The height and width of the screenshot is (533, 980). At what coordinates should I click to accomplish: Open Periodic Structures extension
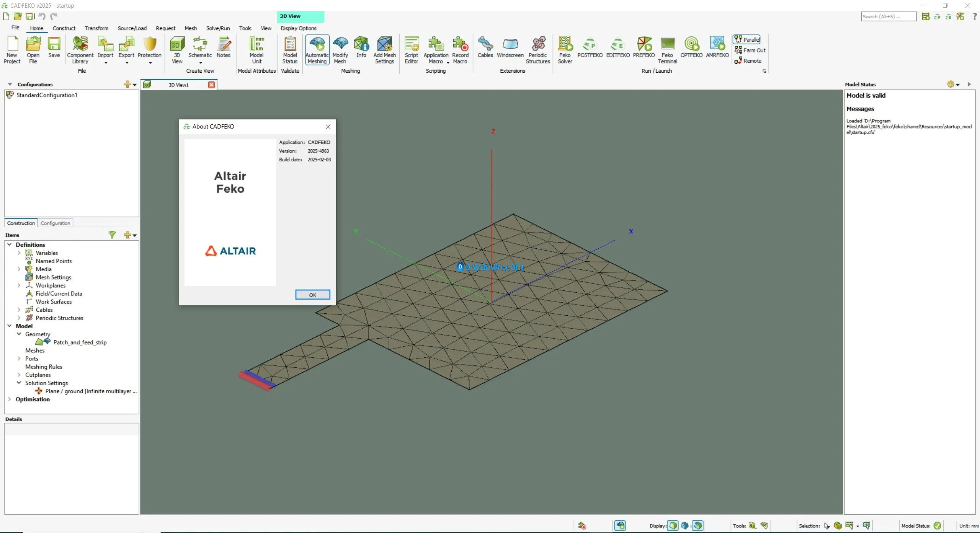click(538, 50)
